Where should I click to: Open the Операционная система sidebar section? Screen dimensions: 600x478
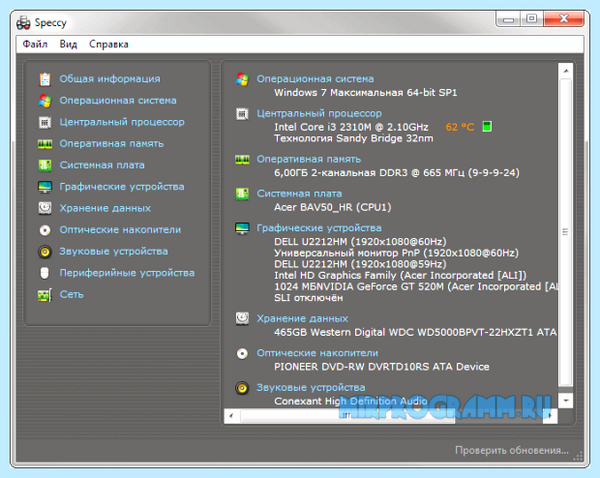click(x=118, y=101)
